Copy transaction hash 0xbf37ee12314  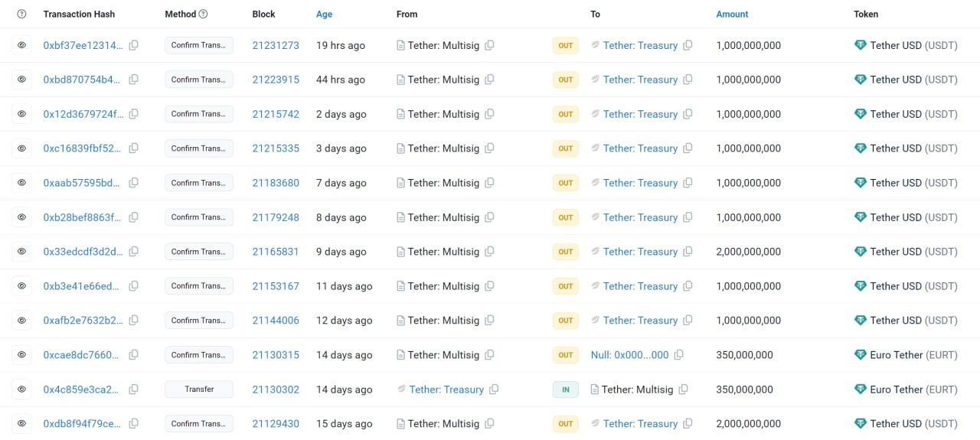coord(134,45)
